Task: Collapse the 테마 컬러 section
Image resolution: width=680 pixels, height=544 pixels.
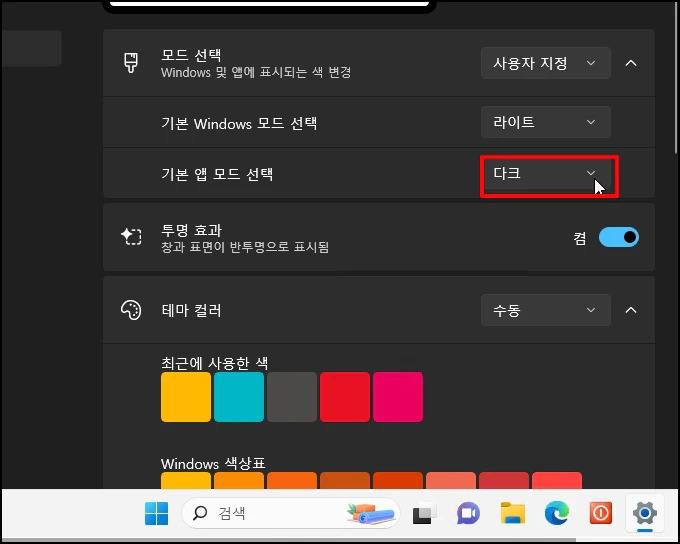Action: pos(631,310)
